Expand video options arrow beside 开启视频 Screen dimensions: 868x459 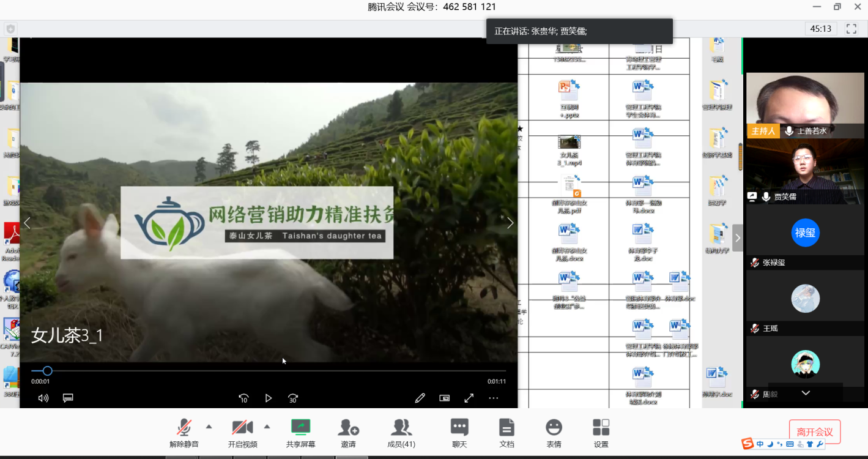tap(267, 427)
